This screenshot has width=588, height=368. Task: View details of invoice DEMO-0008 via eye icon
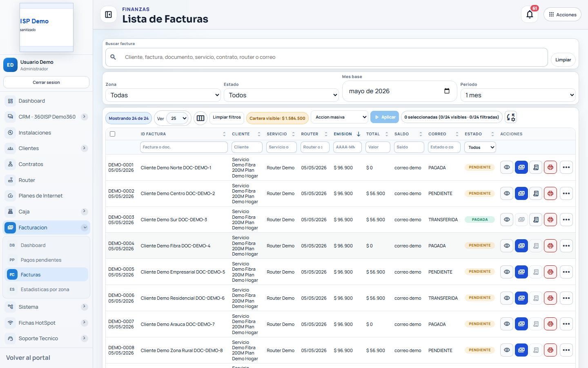(x=507, y=350)
